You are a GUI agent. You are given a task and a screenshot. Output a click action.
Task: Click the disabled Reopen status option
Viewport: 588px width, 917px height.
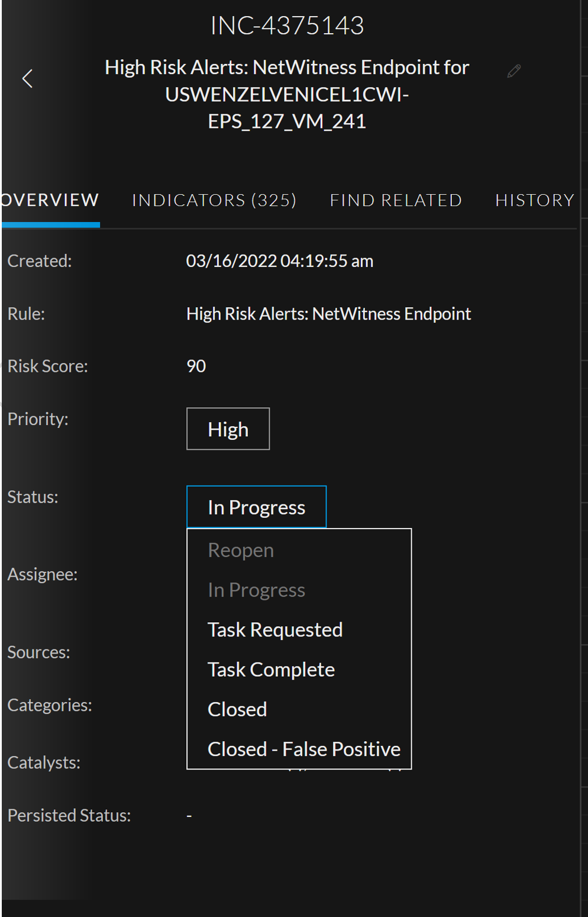[x=240, y=549]
